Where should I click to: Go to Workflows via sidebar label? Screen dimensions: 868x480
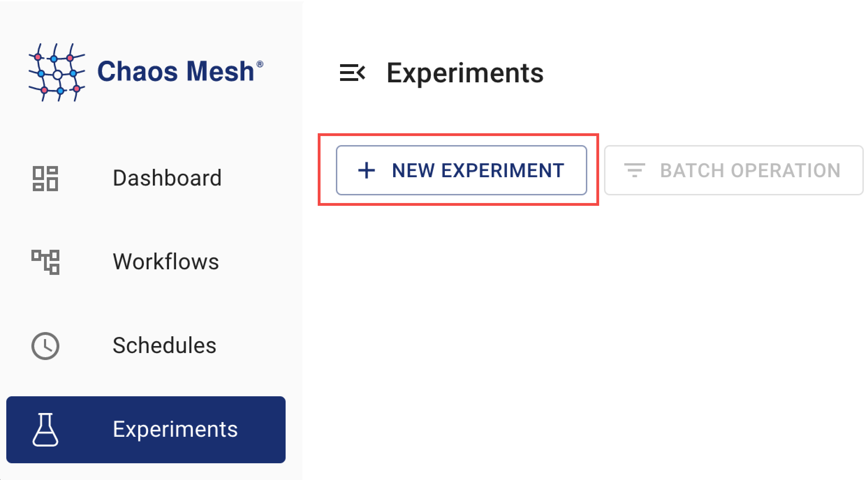click(165, 262)
